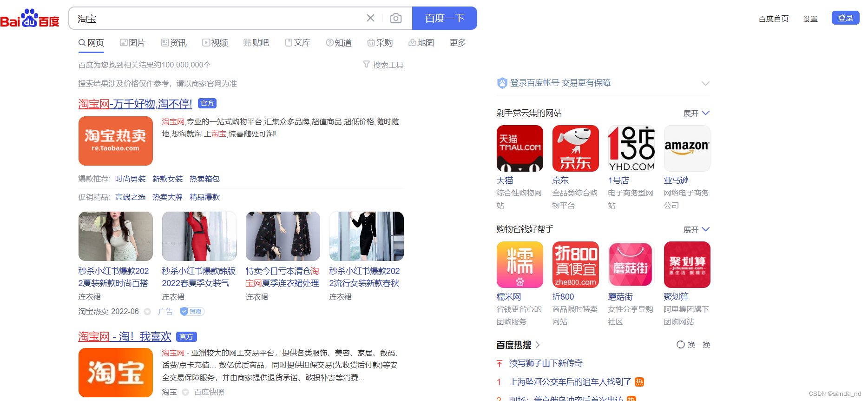Click the red dress product image
Viewport: 868px width, 401px height.
199,236
